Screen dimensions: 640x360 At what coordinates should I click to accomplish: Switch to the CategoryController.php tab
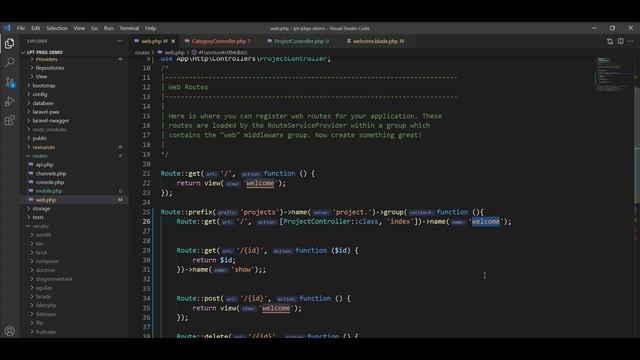pos(218,41)
